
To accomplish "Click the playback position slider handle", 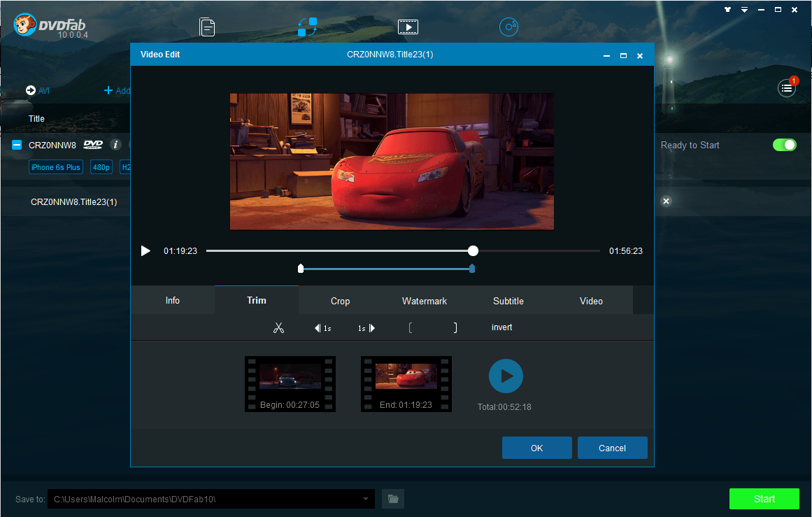I will click(x=473, y=250).
